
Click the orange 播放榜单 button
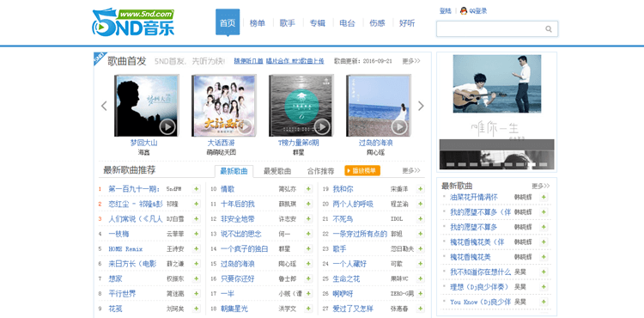click(362, 170)
